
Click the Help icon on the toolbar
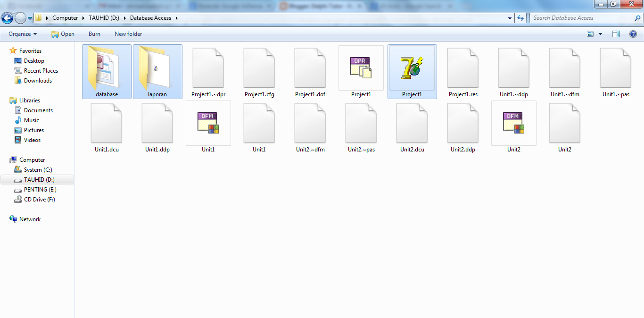(x=633, y=33)
